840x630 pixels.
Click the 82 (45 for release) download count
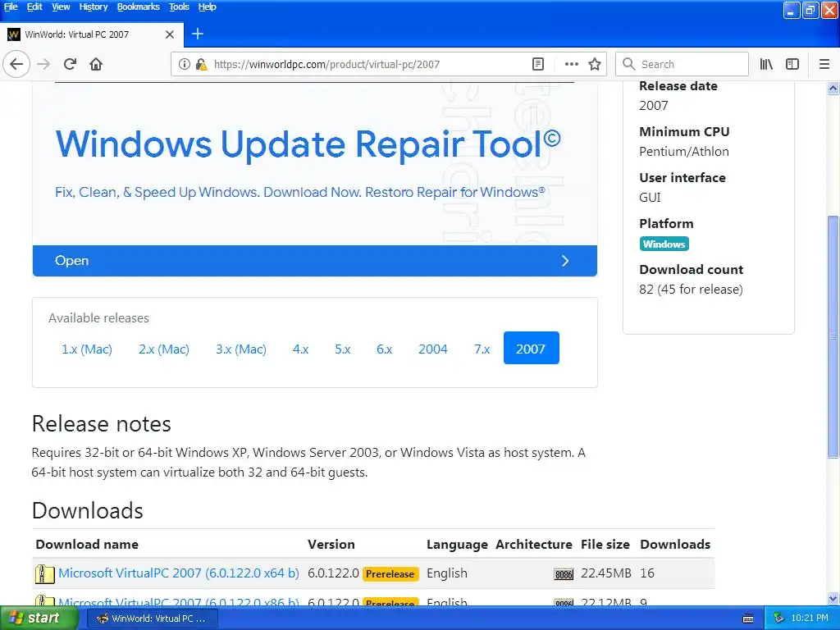click(x=691, y=290)
